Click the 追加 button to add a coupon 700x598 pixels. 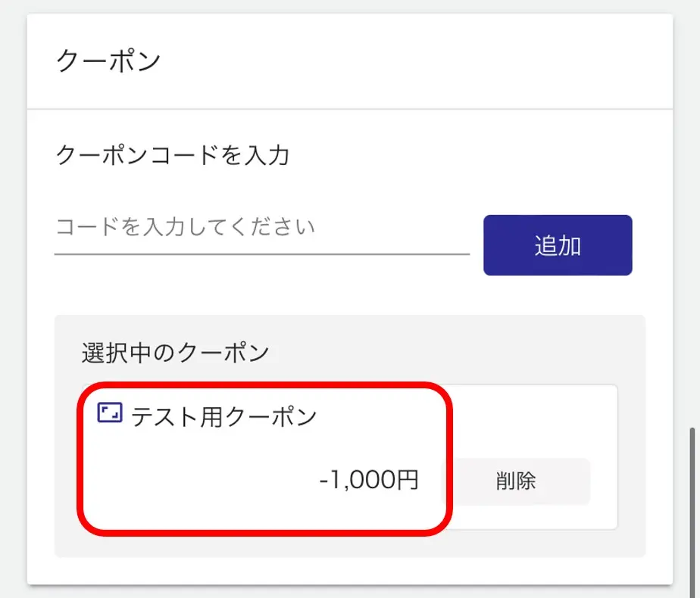click(x=558, y=244)
